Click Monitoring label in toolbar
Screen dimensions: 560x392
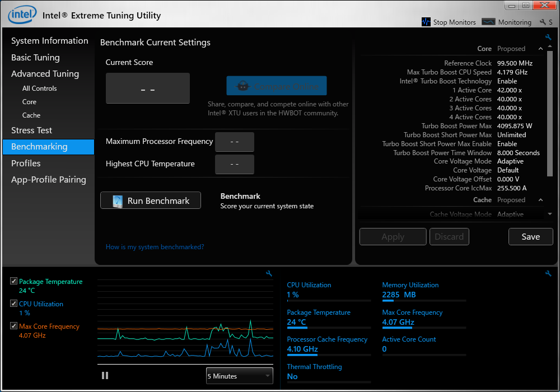click(x=515, y=22)
